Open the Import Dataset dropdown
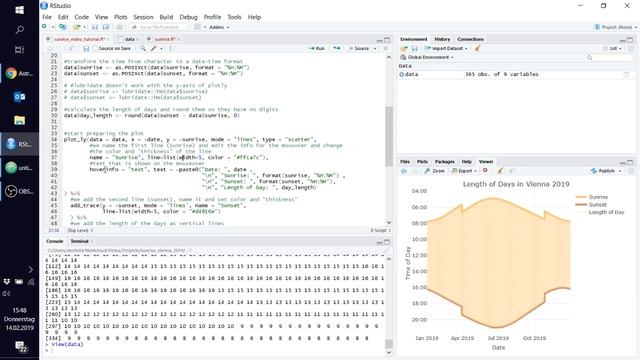The width and height of the screenshot is (640, 360). pyautogui.click(x=446, y=48)
